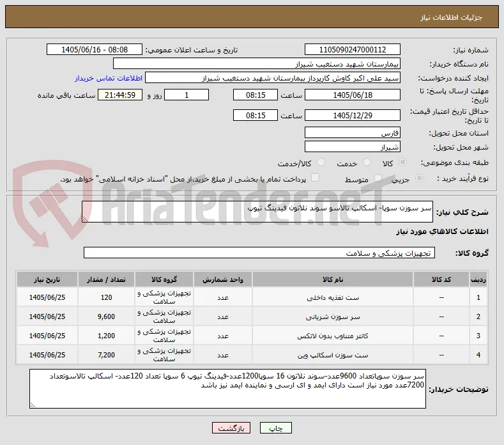Click the price validity date 1405/12/29
Image resolution: width=504 pixels, height=445 pixels.
tap(352, 115)
